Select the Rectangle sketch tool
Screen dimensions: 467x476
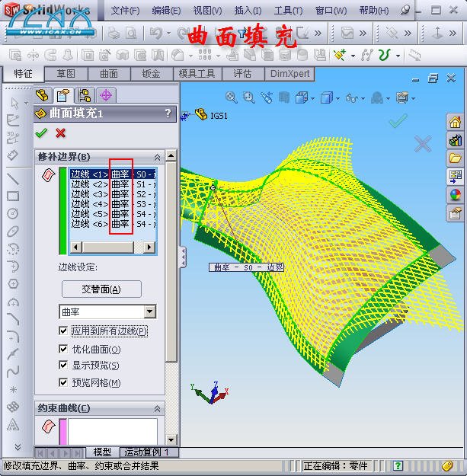coord(13,196)
